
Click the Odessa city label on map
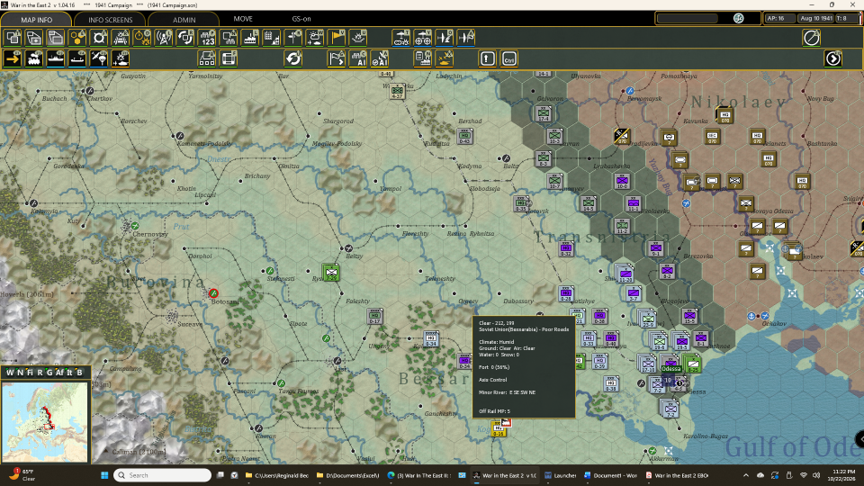(x=671, y=369)
